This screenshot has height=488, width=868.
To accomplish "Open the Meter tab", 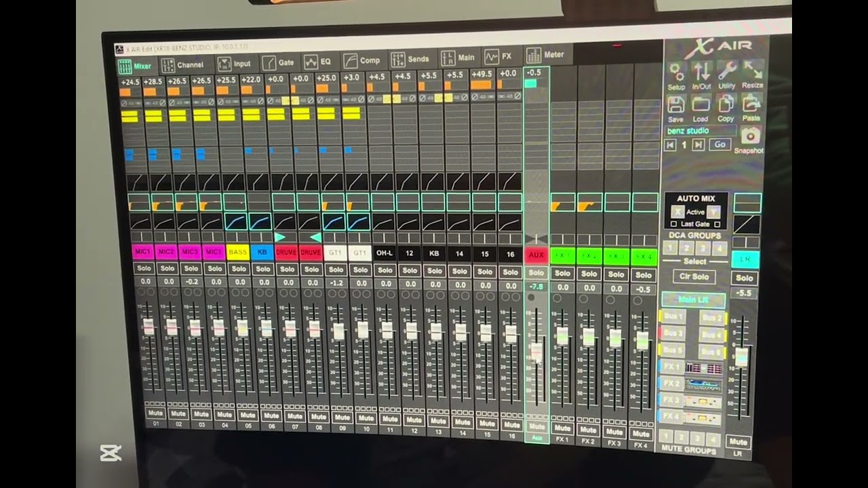I will pos(546,55).
